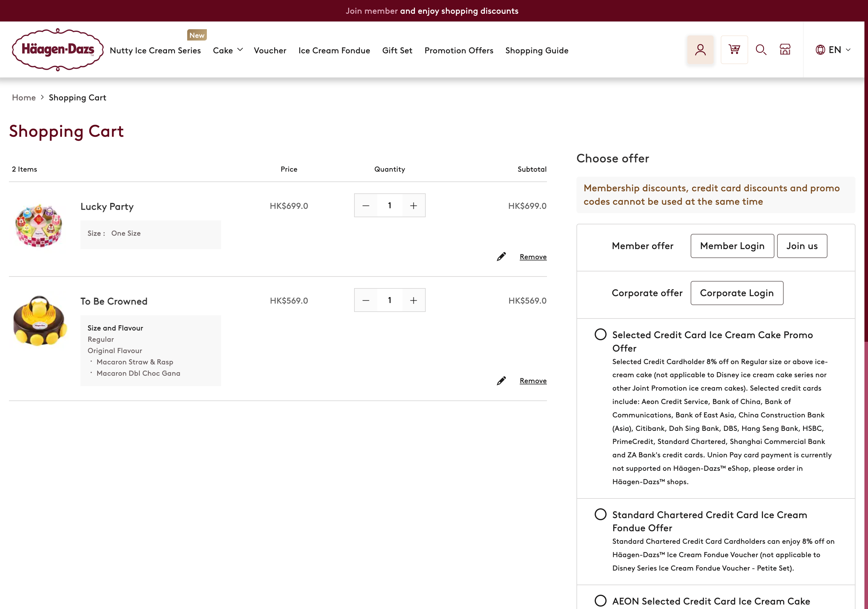
Task: Click the Shopping Cart breadcrumb text
Action: coord(77,97)
